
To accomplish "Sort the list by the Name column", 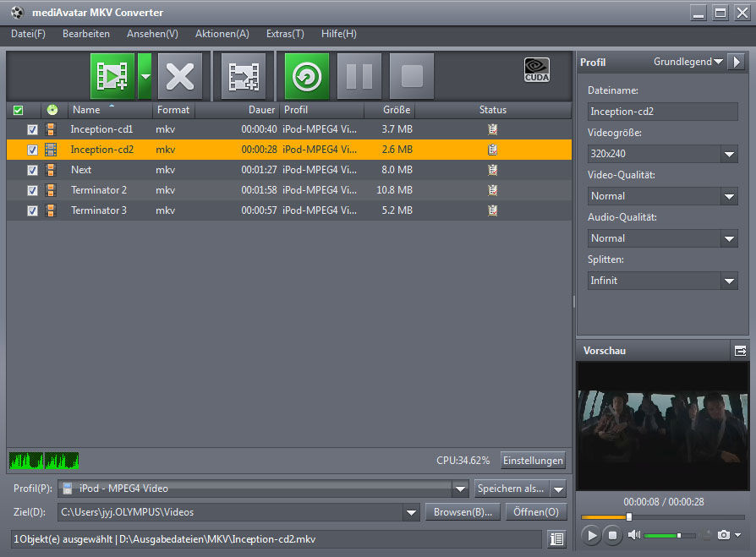I will [111, 110].
